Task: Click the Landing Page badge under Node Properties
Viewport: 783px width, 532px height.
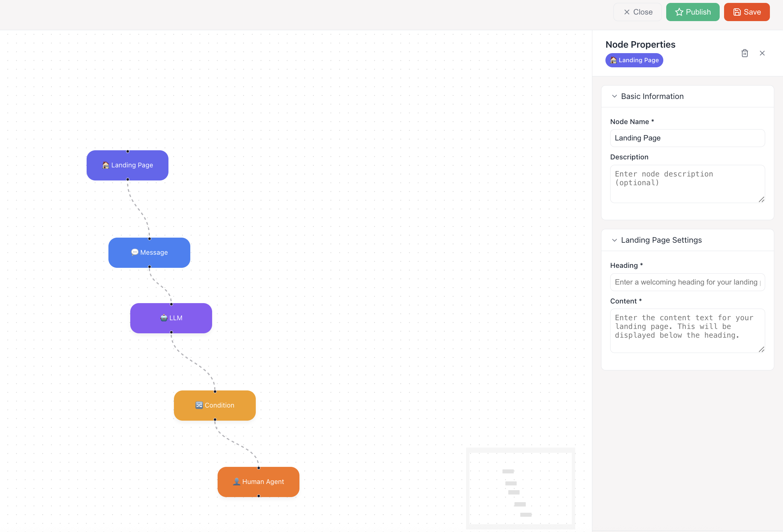Action: (x=634, y=60)
